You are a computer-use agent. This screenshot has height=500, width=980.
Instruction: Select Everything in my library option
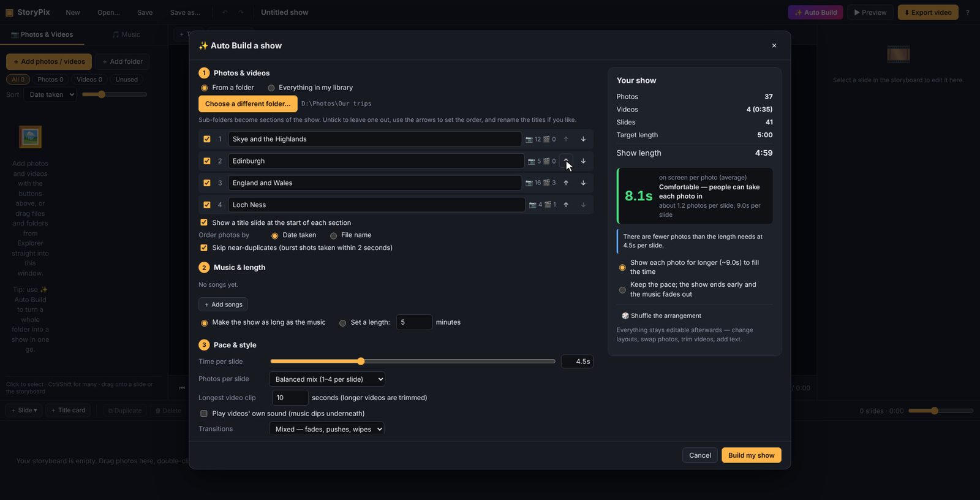tap(271, 88)
